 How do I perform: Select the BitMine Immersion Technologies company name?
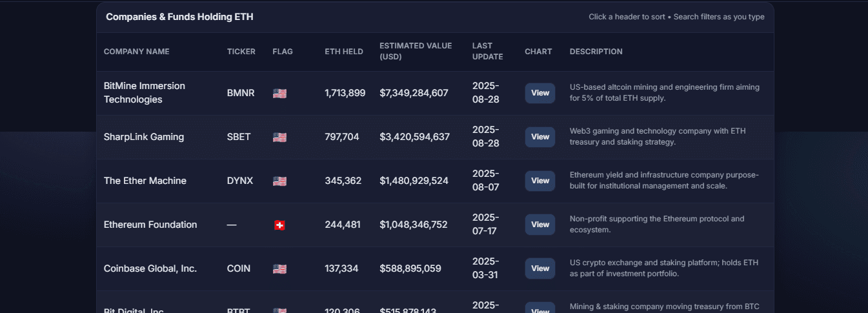[x=145, y=93]
